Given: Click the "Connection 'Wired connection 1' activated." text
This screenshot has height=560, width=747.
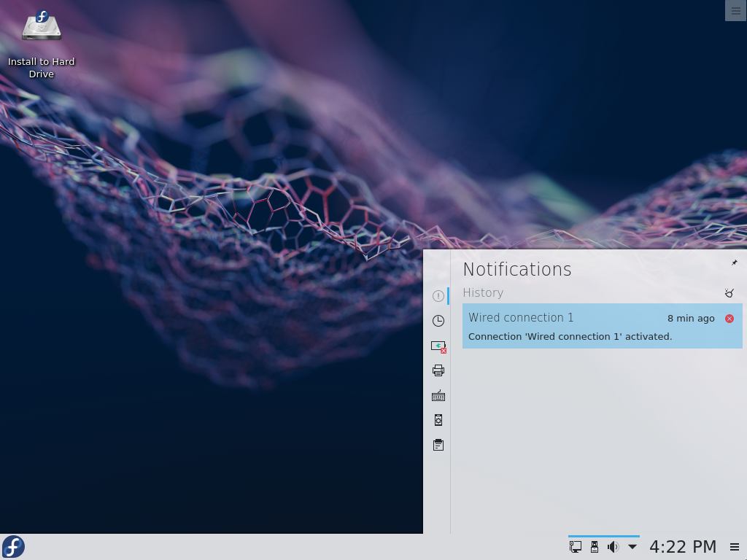Looking at the screenshot, I should click(x=570, y=337).
